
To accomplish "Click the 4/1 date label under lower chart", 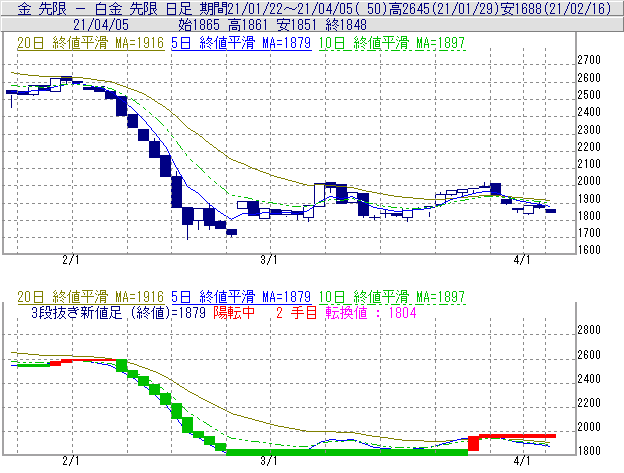I will click(522, 461).
